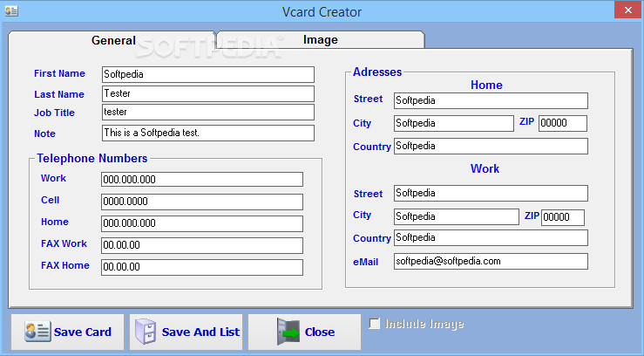Click the Save Card button label

83,332
